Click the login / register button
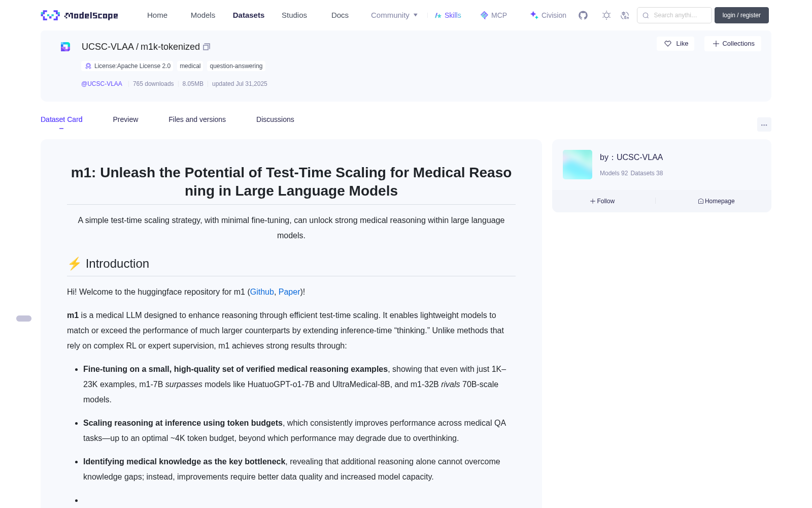 (741, 15)
